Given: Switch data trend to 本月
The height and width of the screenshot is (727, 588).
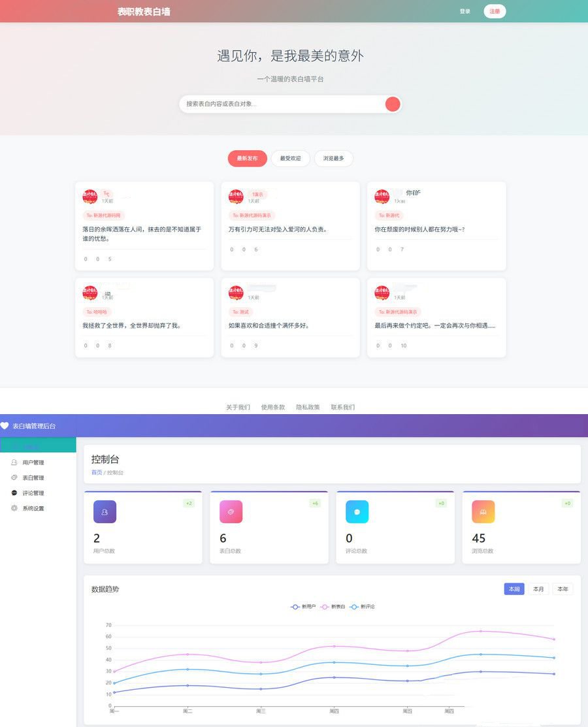Looking at the screenshot, I should 538,589.
